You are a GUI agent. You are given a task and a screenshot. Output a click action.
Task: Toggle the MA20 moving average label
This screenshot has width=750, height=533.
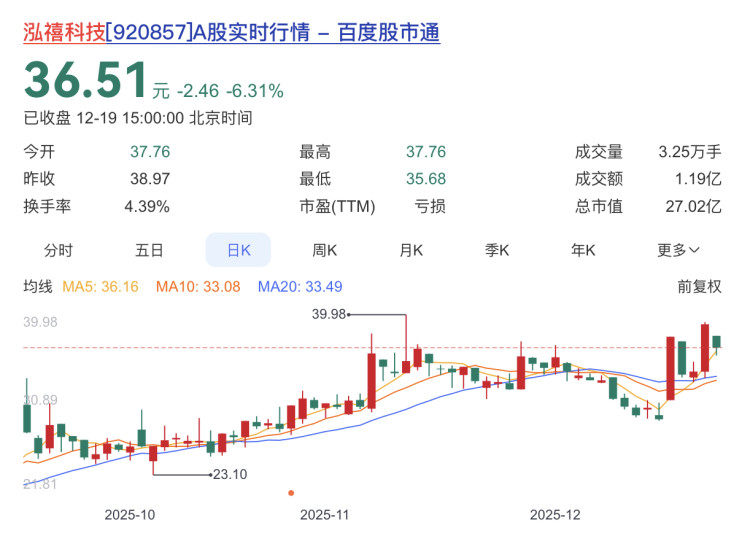click(x=300, y=287)
